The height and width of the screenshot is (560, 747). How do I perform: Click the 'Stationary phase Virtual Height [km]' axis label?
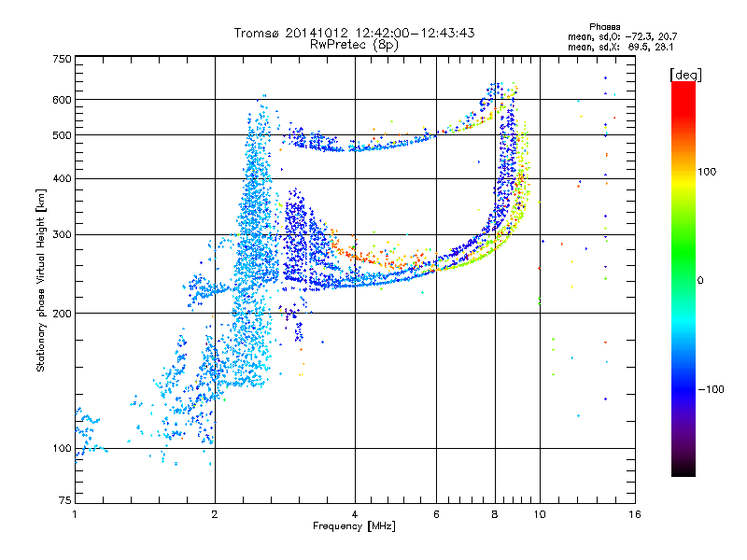(40, 280)
